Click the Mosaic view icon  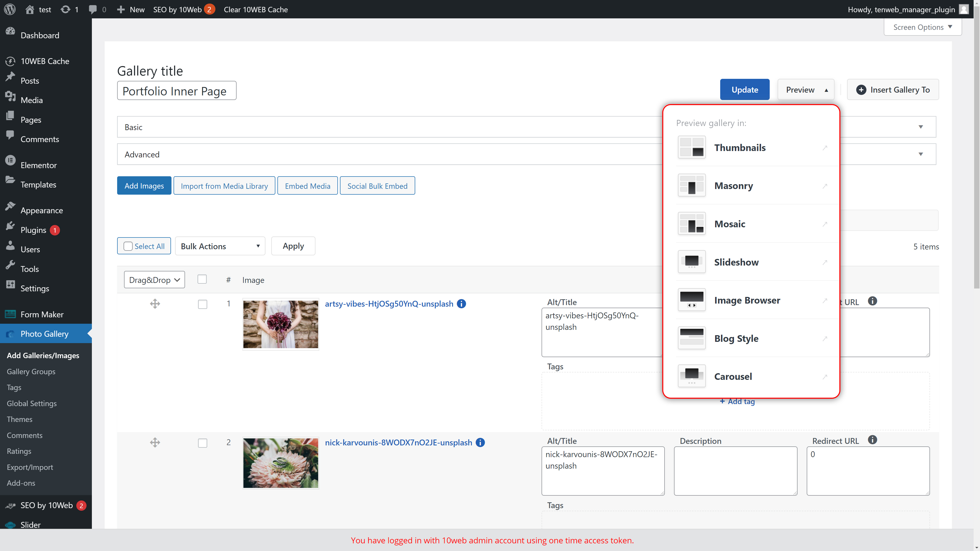coord(692,224)
